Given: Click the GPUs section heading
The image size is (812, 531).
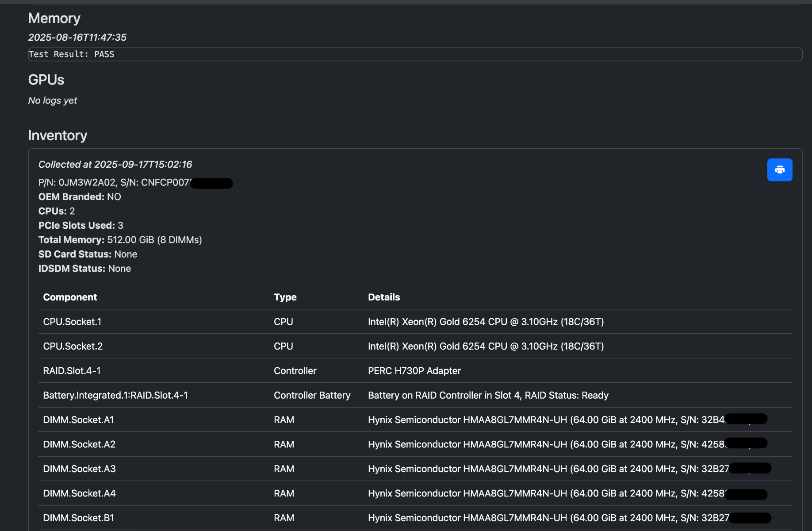Looking at the screenshot, I should click(46, 80).
